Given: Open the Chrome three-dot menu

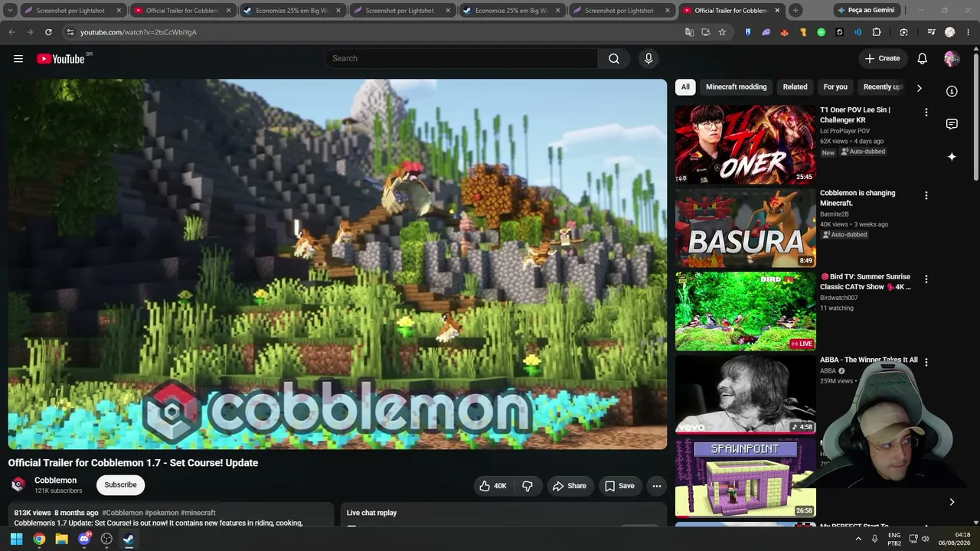Looking at the screenshot, I should pyautogui.click(x=969, y=32).
